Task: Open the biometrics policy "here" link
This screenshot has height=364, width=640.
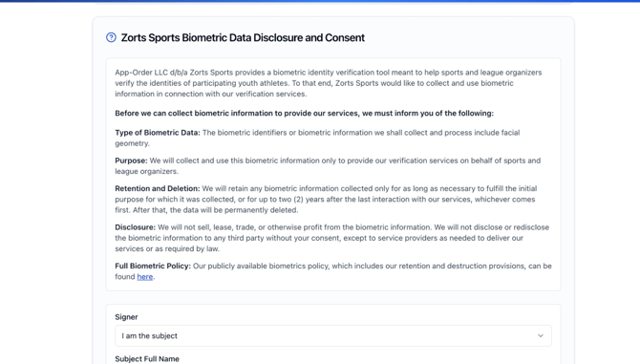Action: pyautogui.click(x=145, y=277)
